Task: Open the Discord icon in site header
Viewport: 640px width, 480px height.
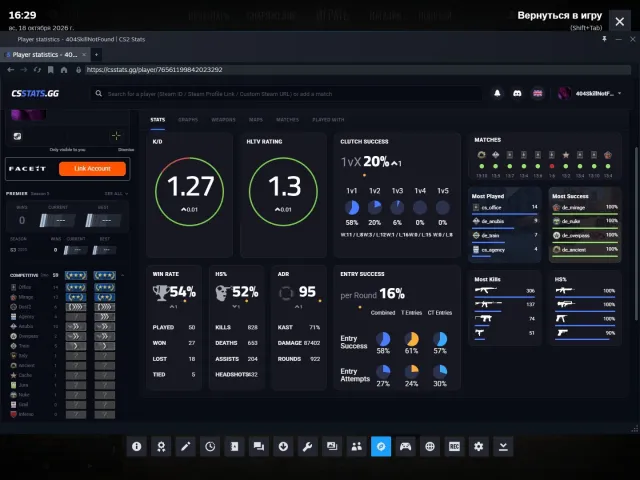Action: tap(517, 93)
